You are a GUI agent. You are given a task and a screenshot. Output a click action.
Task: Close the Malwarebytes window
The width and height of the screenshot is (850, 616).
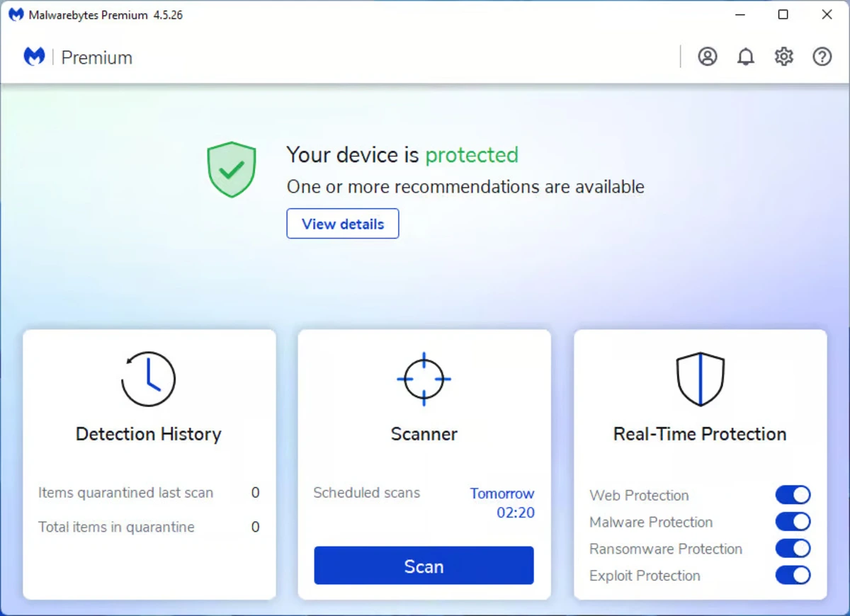click(827, 14)
